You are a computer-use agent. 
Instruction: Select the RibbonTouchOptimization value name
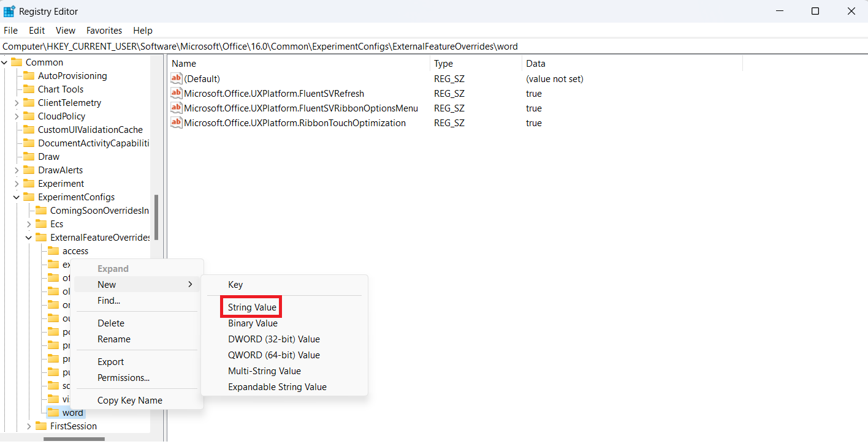295,123
